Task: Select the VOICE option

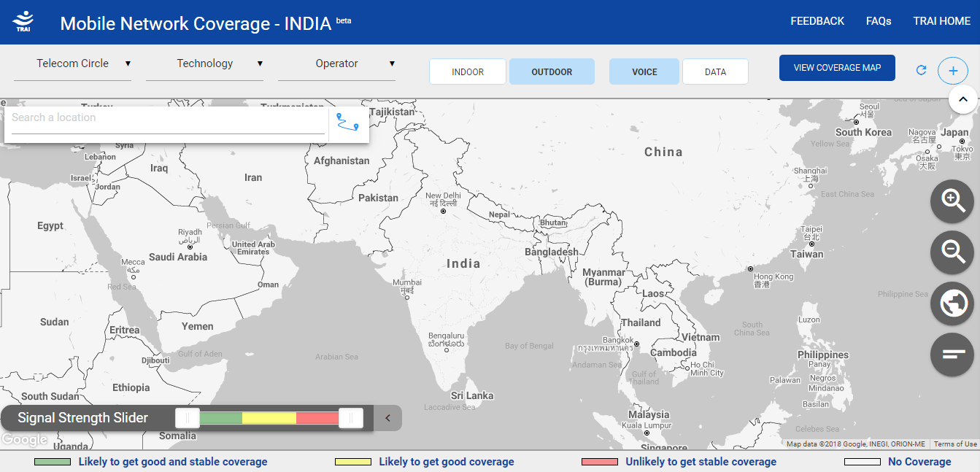Action: pos(644,71)
